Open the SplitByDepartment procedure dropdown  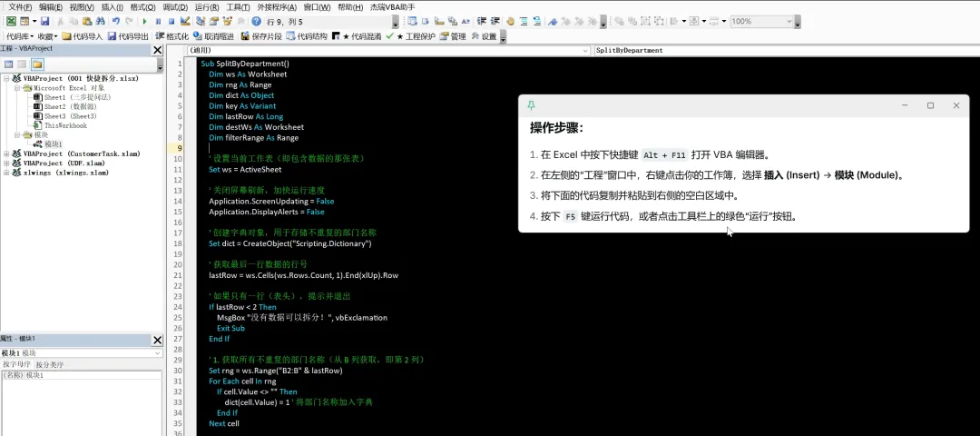pos(786,50)
